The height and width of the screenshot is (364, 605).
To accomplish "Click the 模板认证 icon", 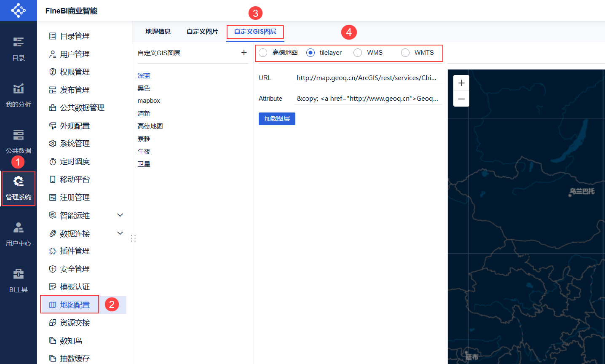I will pos(53,287).
